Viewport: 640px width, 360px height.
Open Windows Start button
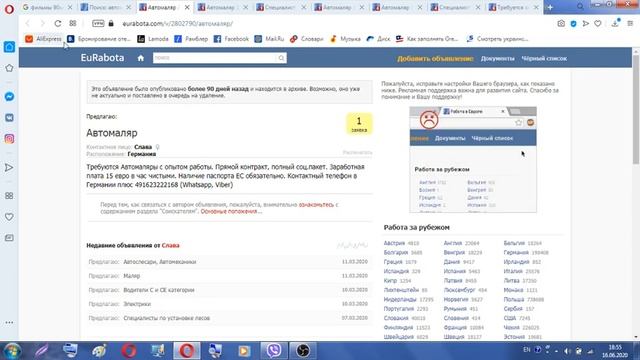[12, 351]
